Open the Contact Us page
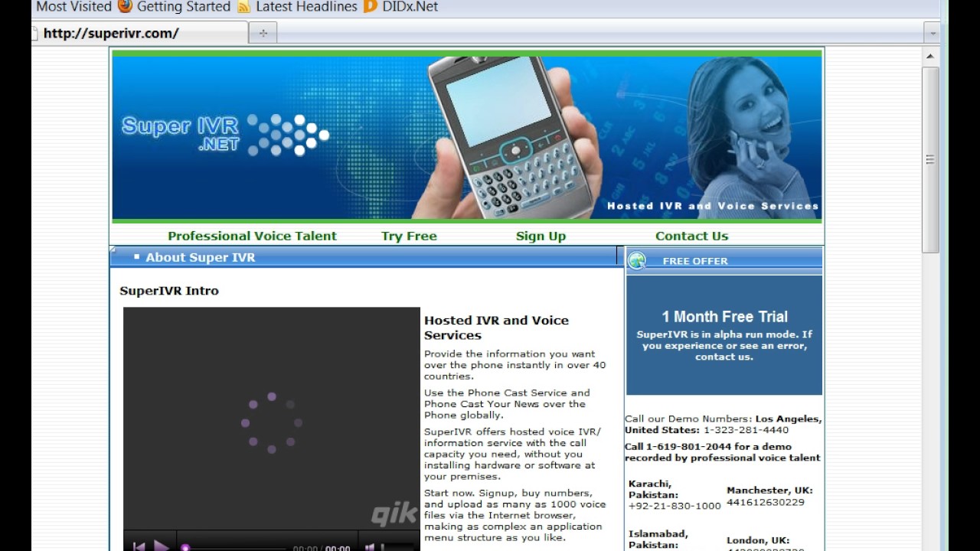 [691, 236]
